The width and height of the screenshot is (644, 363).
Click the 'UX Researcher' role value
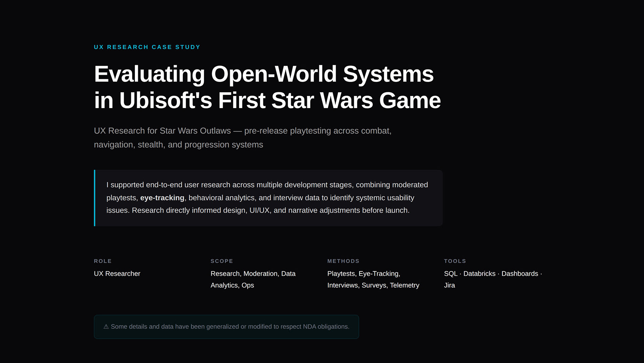point(117,274)
